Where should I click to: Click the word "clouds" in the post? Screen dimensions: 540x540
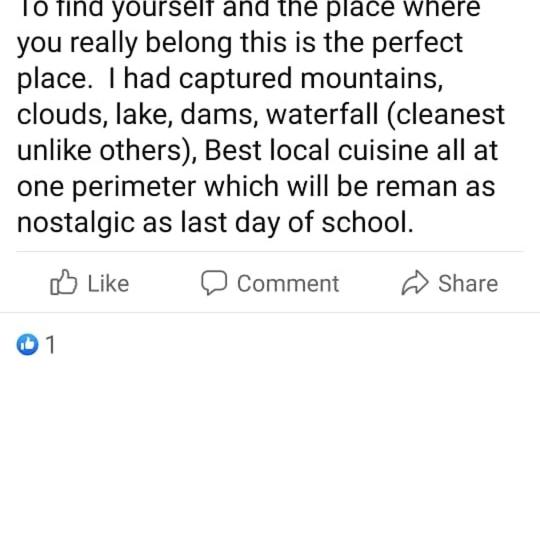pyautogui.click(x=60, y=114)
